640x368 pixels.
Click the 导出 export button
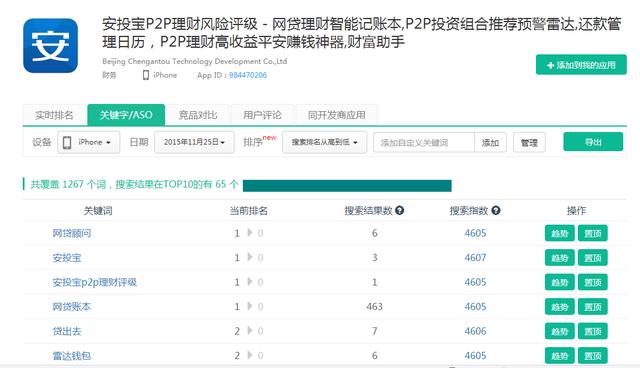593,142
